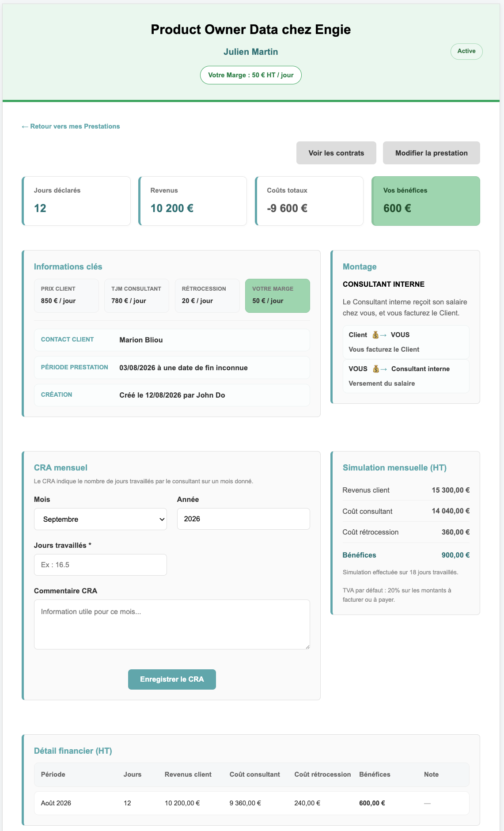This screenshot has height=831, width=504.
Task: Click the Commentaire CRA text area
Action: [x=172, y=624]
